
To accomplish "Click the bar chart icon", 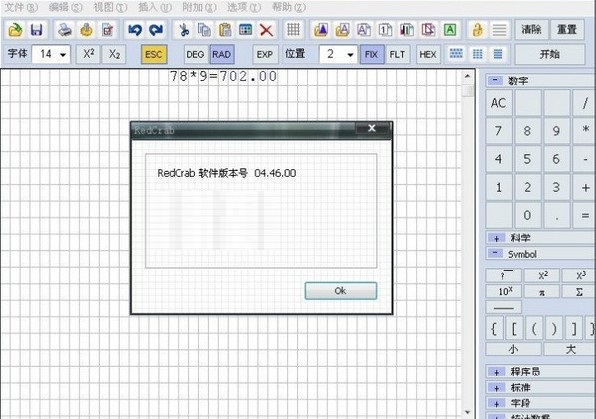I will [x=407, y=30].
